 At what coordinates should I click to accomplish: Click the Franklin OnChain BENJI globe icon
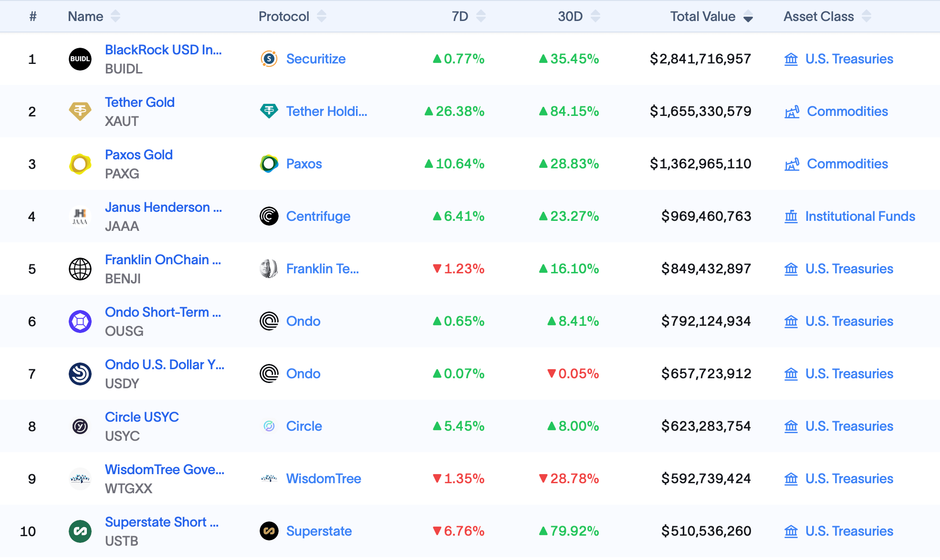(80, 269)
